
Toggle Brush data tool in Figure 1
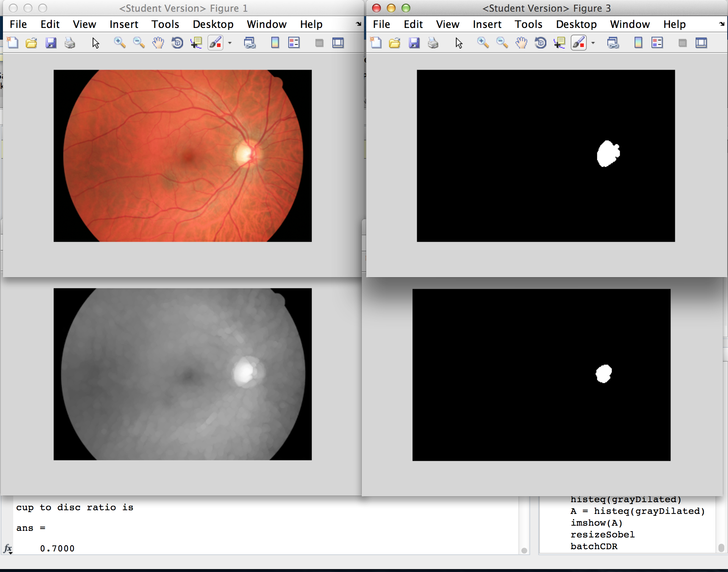215,43
